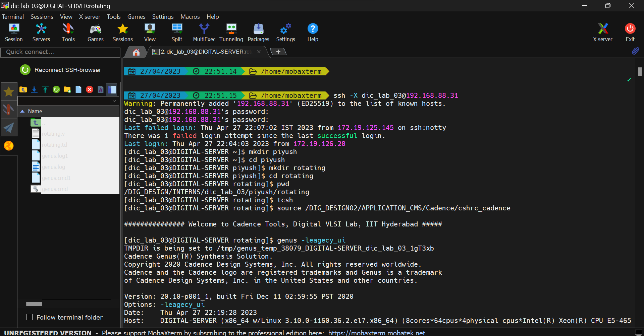Screen dimensions: 644x336
Task: Split the terminal view
Action: [177, 32]
